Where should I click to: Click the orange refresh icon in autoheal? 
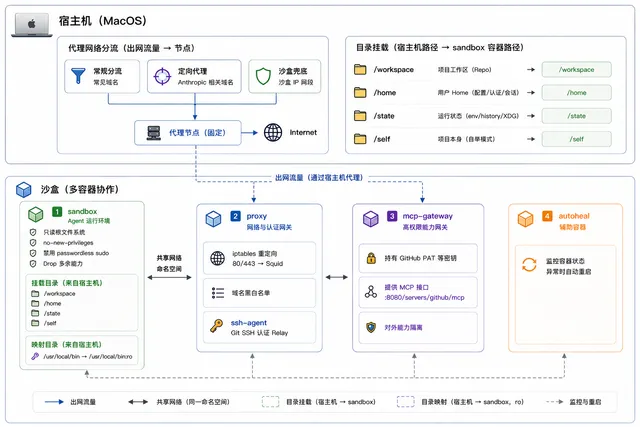529,265
